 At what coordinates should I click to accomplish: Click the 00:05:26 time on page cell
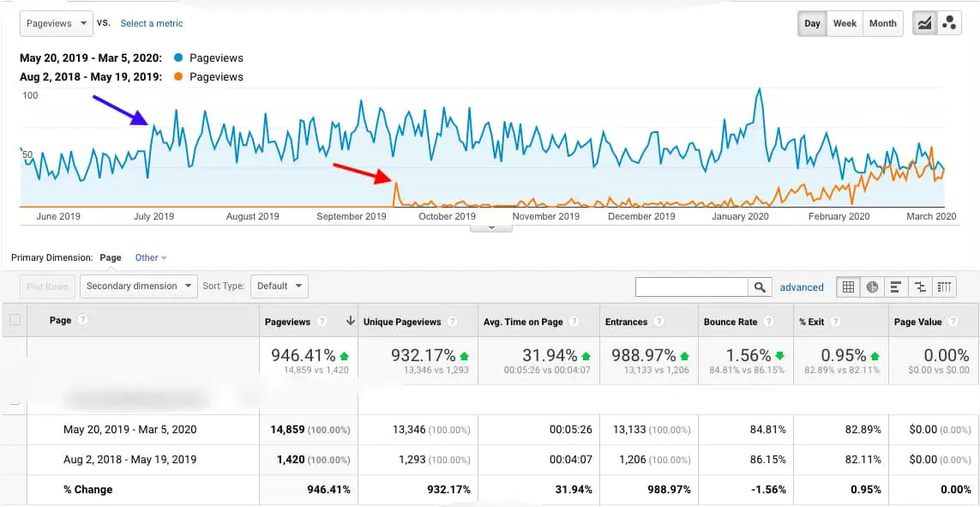572,430
